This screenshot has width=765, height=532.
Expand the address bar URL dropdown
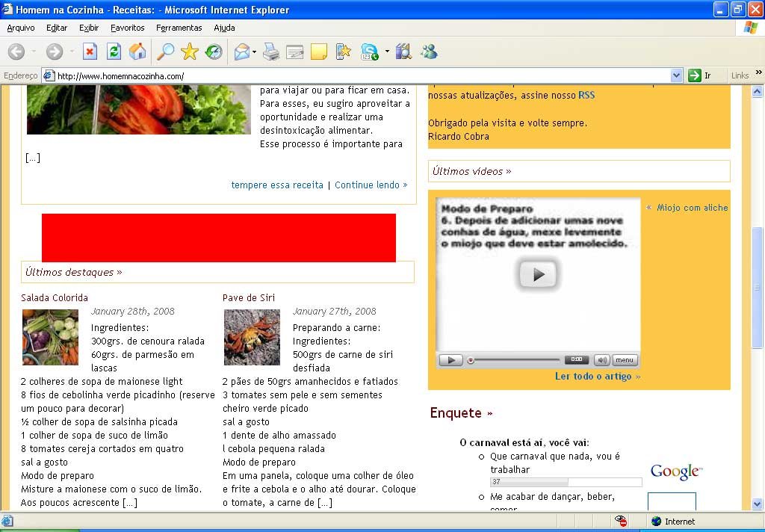(x=676, y=75)
